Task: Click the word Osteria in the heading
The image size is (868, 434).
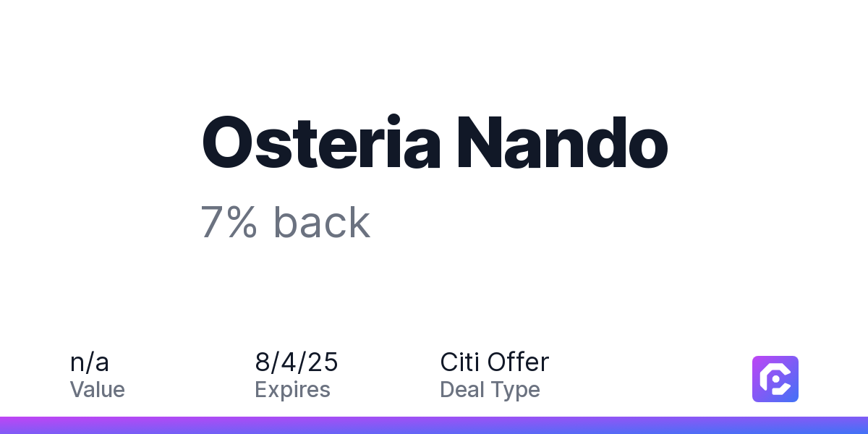Action: (320, 142)
